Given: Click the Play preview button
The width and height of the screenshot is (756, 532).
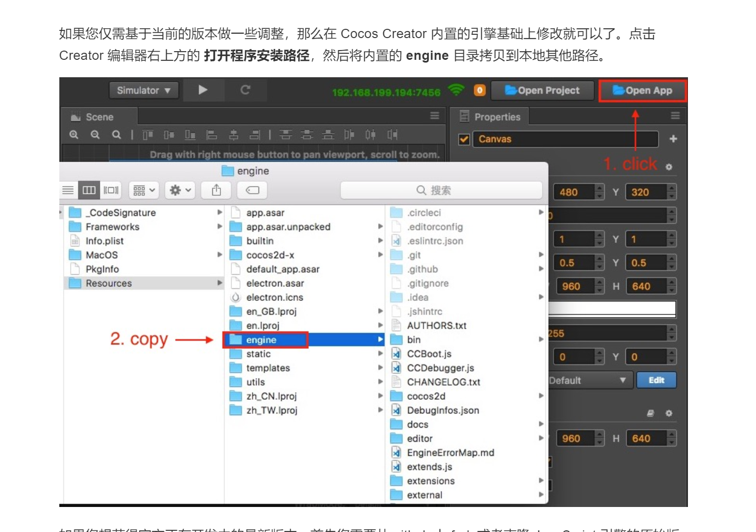Looking at the screenshot, I should click(x=203, y=90).
